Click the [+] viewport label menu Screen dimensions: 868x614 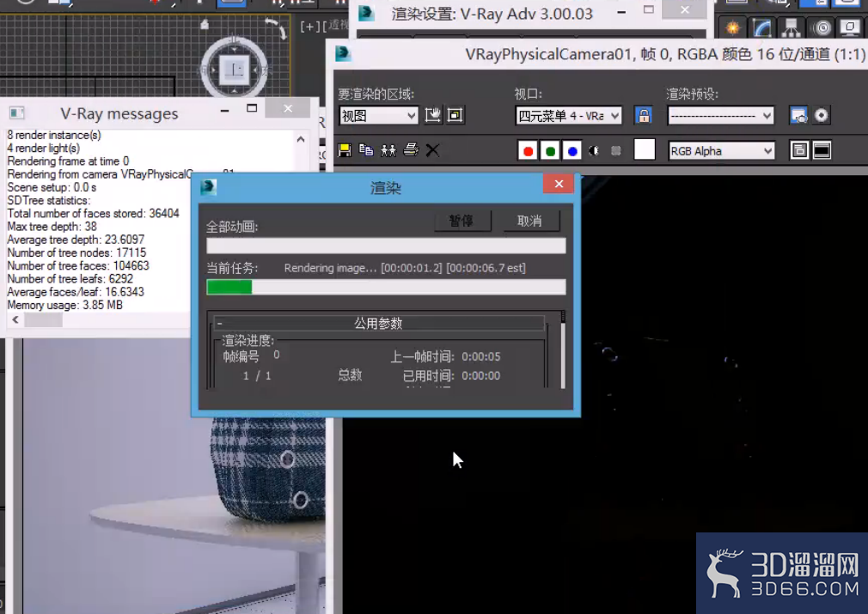tap(309, 26)
